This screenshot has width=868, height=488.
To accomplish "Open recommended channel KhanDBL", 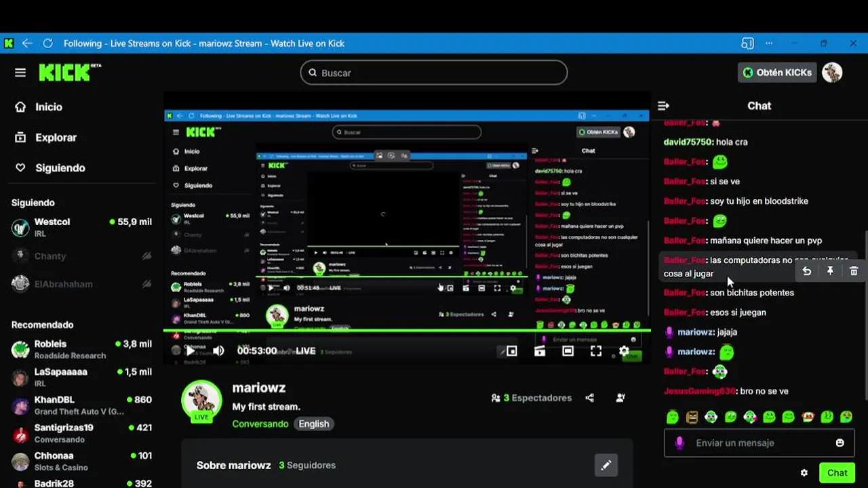I will click(x=81, y=405).
